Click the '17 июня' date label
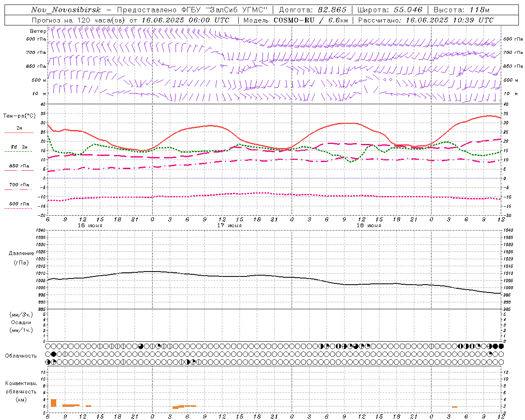The height and width of the screenshot is (420, 525). (229, 226)
